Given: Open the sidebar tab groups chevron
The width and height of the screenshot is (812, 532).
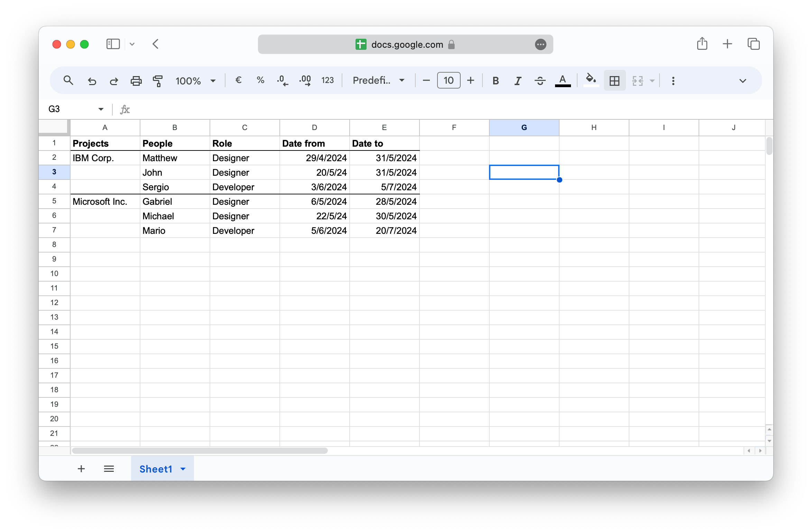Looking at the screenshot, I should (132, 44).
